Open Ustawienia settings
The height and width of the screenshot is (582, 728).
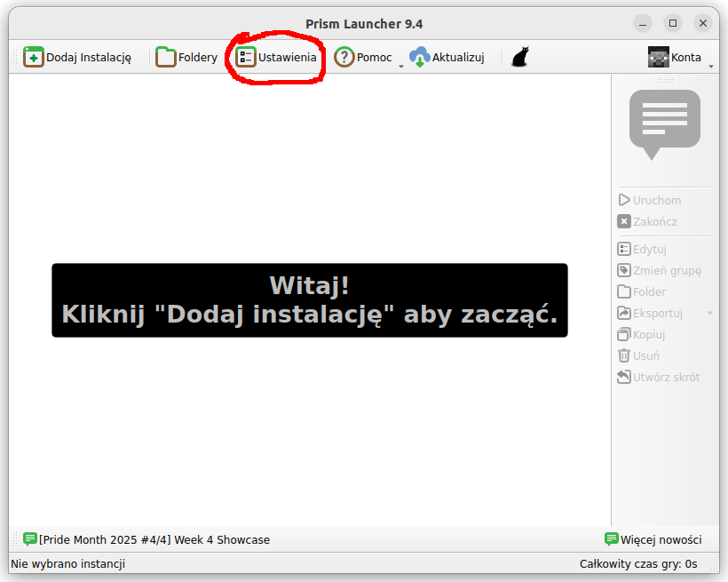tap(276, 57)
